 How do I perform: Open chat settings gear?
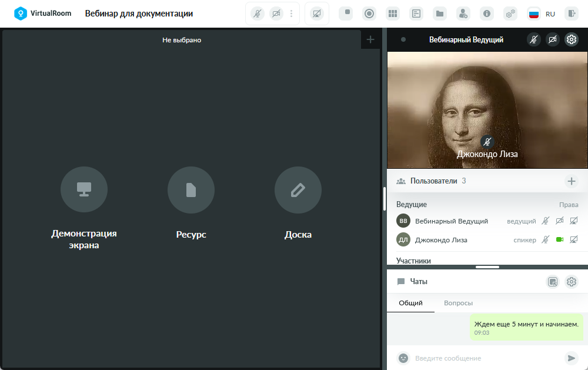[x=572, y=282]
